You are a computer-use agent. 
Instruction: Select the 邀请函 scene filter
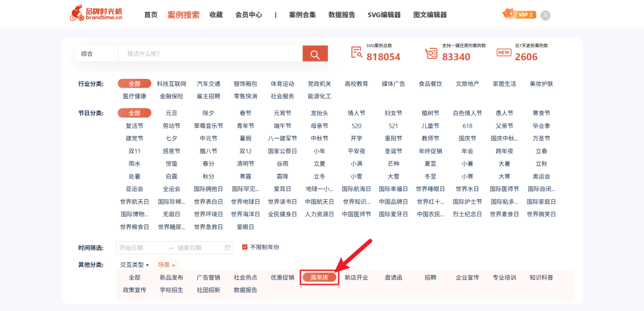(394, 277)
